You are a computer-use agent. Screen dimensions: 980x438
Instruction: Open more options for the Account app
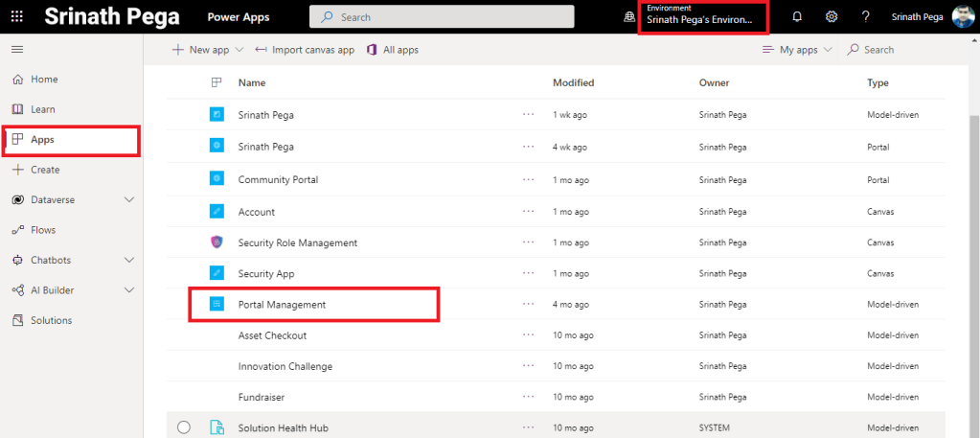coord(528,212)
